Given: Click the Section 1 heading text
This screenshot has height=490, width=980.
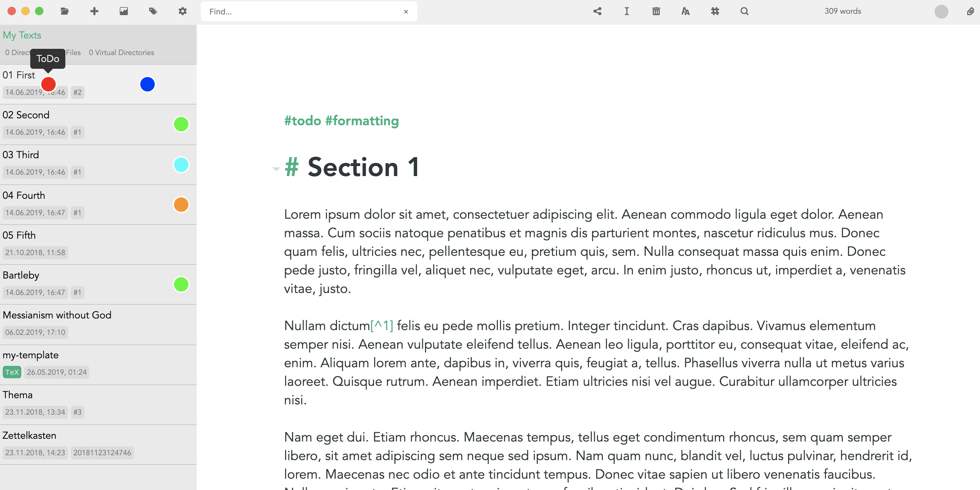Looking at the screenshot, I should tap(363, 167).
